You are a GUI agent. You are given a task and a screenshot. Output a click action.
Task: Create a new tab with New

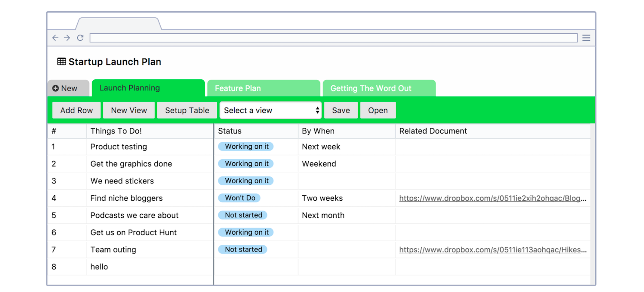click(x=68, y=88)
